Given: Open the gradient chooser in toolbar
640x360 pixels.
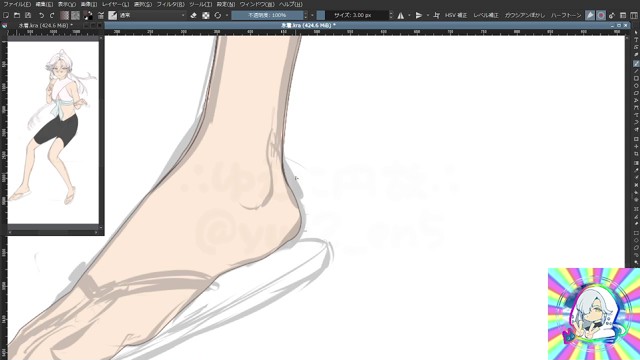Looking at the screenshot, I should (x=64, y=16).
